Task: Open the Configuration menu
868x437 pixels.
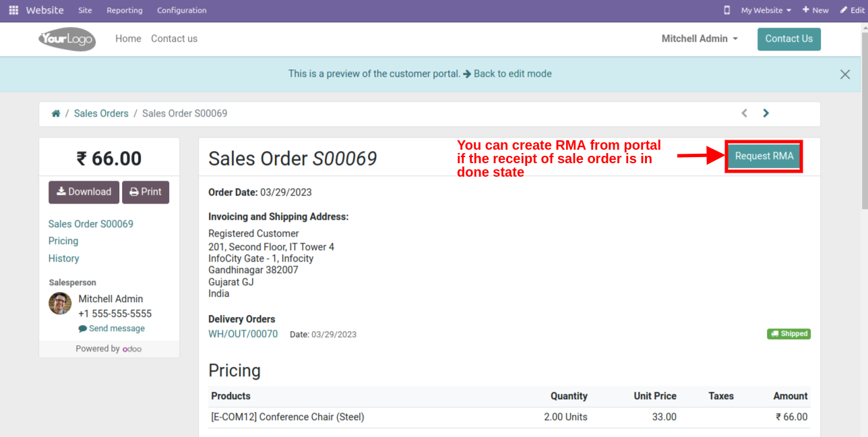Action: pos(181,10)
